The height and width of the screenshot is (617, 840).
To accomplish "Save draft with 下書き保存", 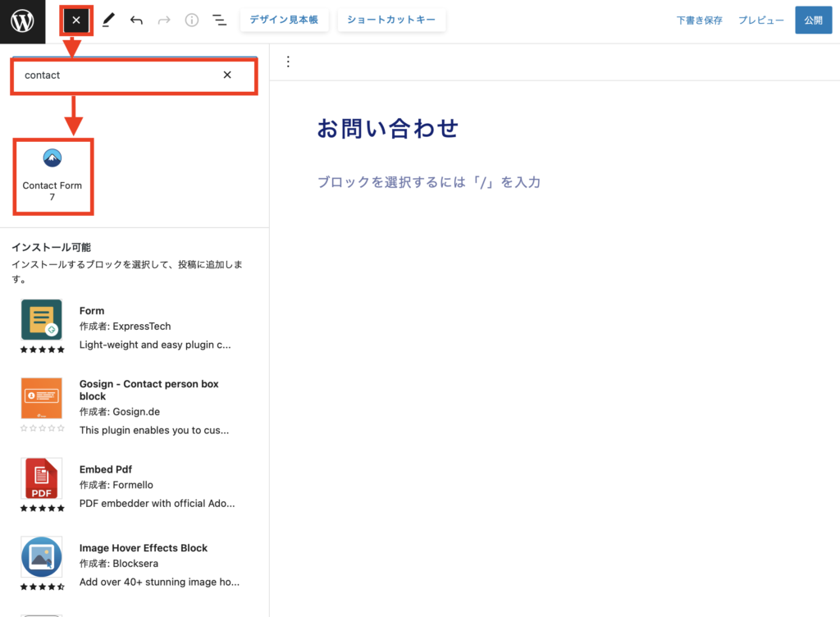I will point(699,21).
